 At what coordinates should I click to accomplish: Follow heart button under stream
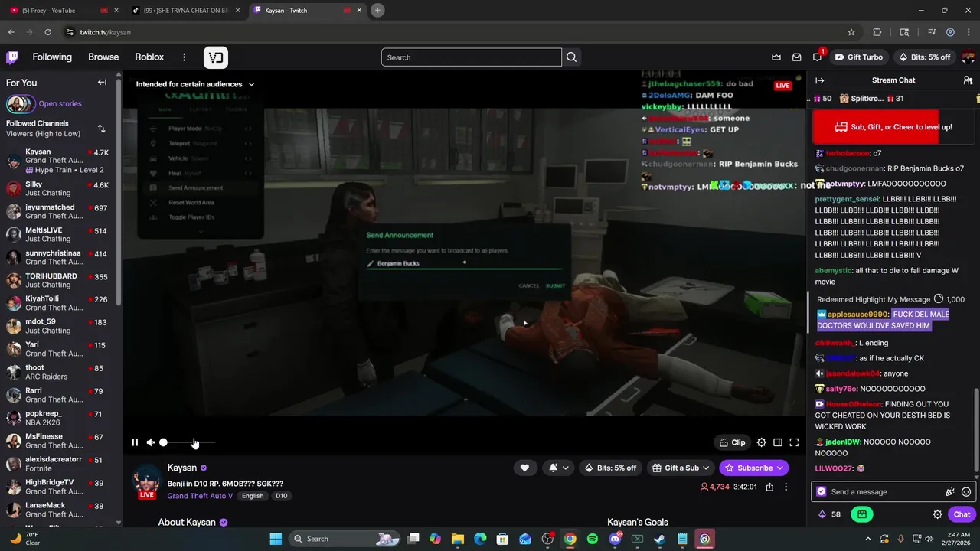point(524,468)
